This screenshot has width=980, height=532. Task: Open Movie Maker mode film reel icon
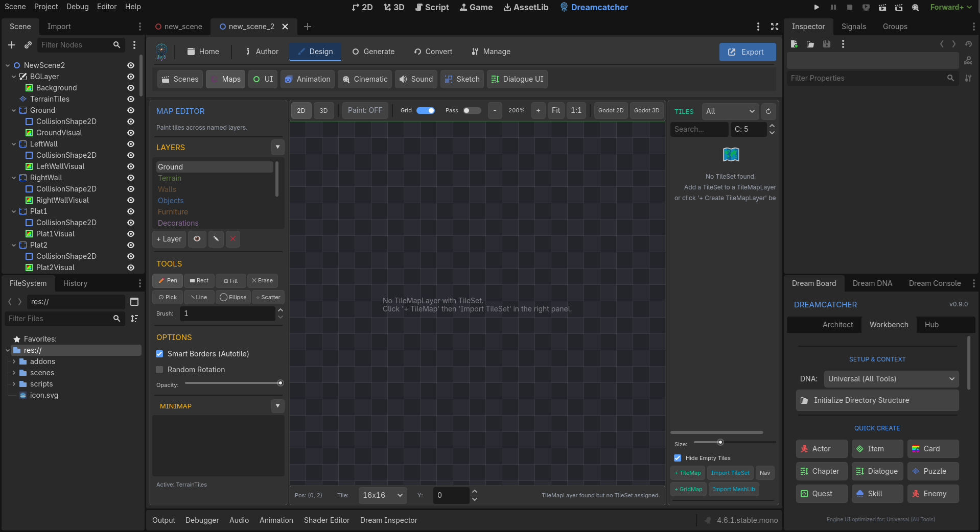[916, 7]
